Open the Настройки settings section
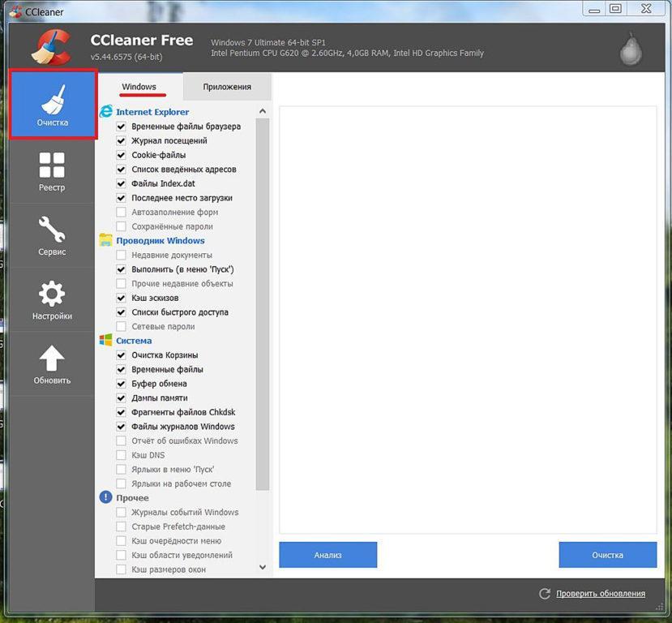 52,300
